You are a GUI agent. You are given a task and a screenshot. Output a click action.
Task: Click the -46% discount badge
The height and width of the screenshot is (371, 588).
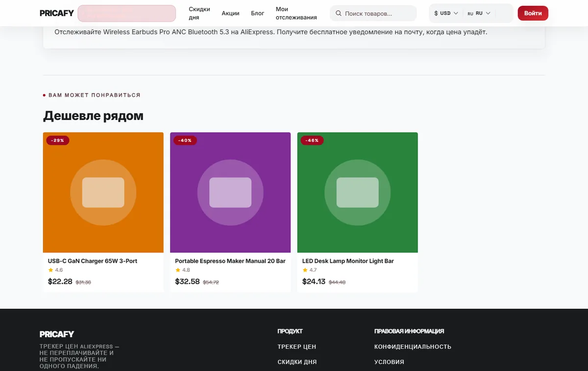click(x=312, y=140)
